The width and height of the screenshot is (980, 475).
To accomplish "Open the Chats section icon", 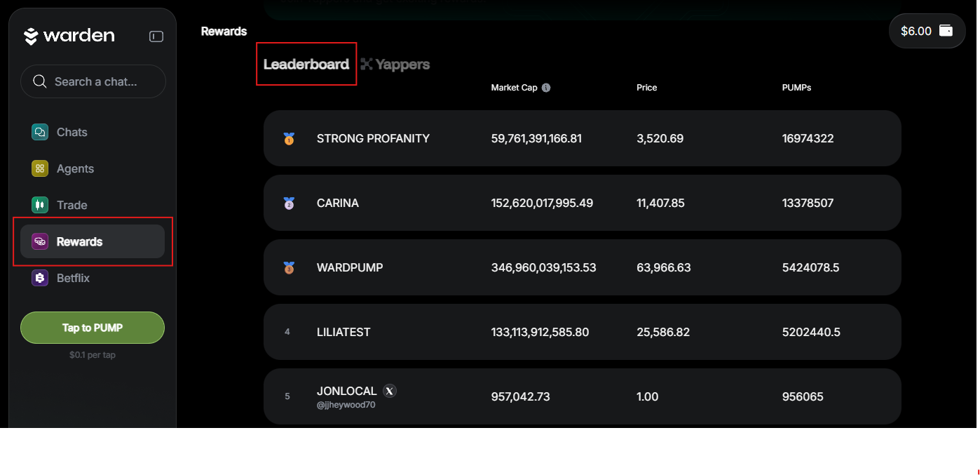I will click(40, 132).
